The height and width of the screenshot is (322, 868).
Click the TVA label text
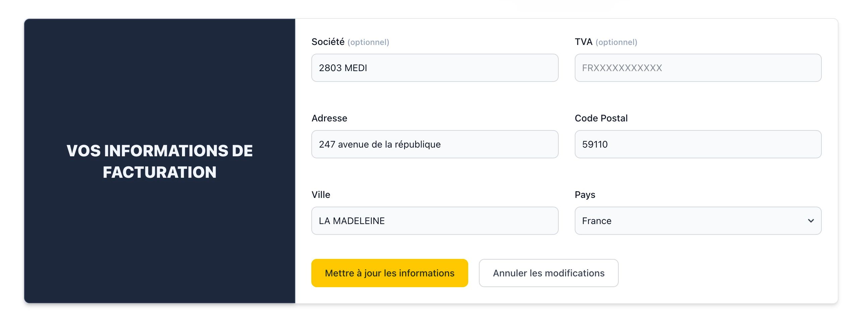pos(583,42)
